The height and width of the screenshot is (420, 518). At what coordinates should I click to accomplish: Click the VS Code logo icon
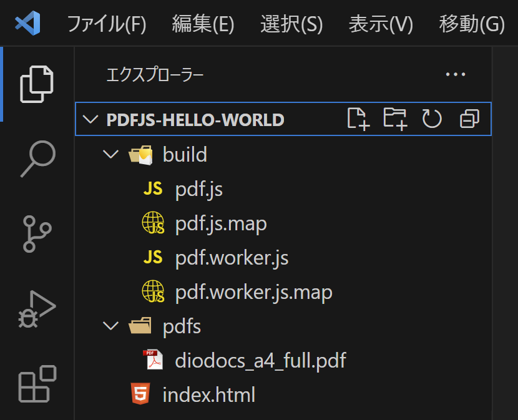(x=27, y=23)
